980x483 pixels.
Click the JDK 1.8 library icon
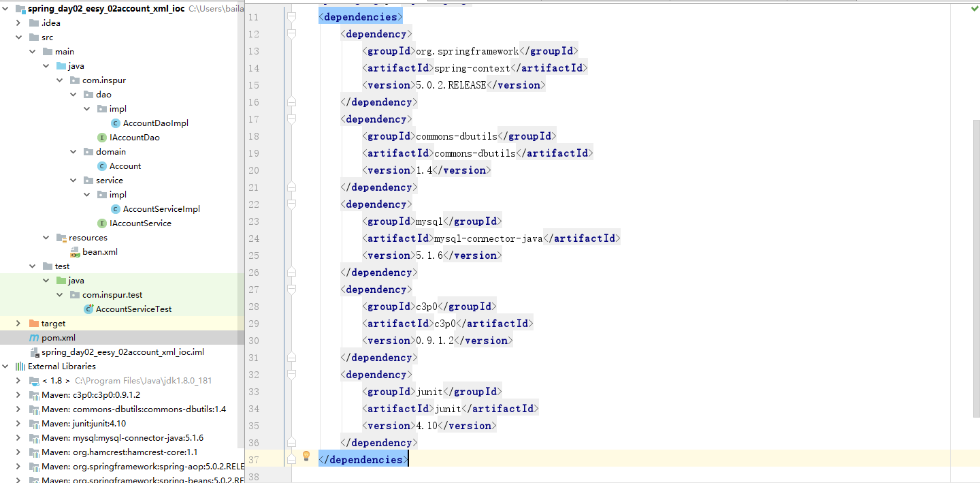(x=34, y=381)
